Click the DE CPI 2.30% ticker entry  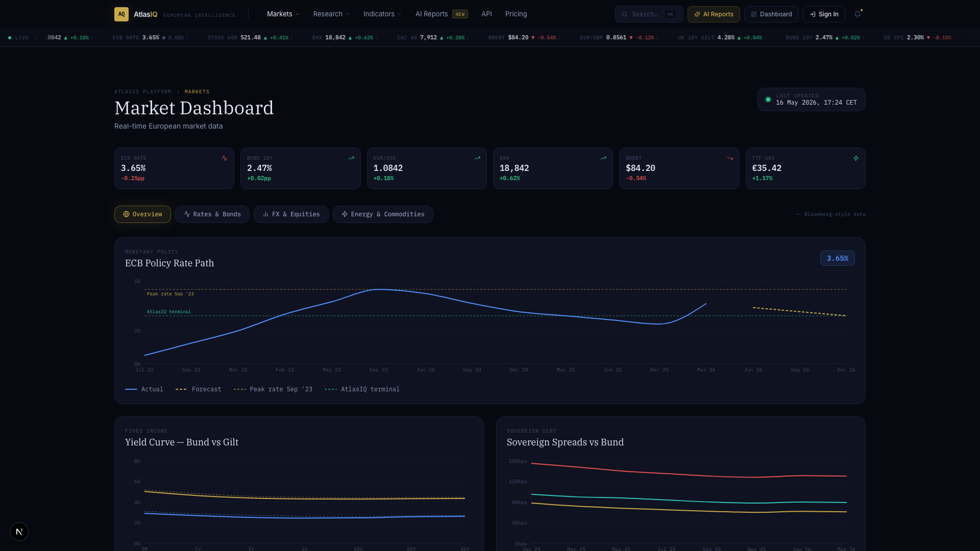[918, 38]
